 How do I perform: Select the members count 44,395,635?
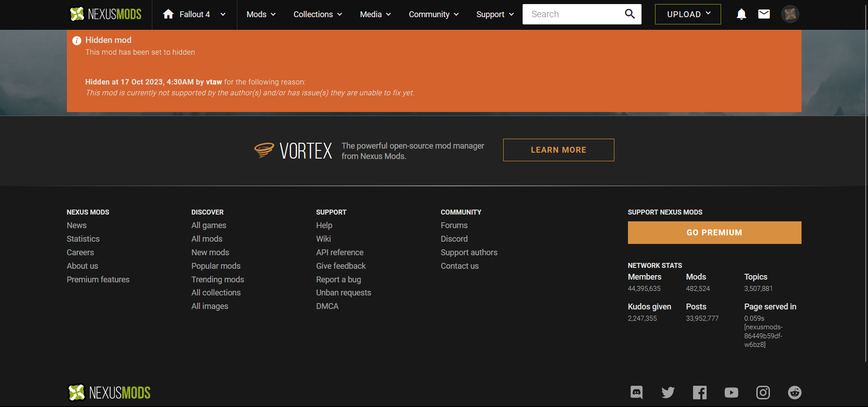[x=644, y=289]
